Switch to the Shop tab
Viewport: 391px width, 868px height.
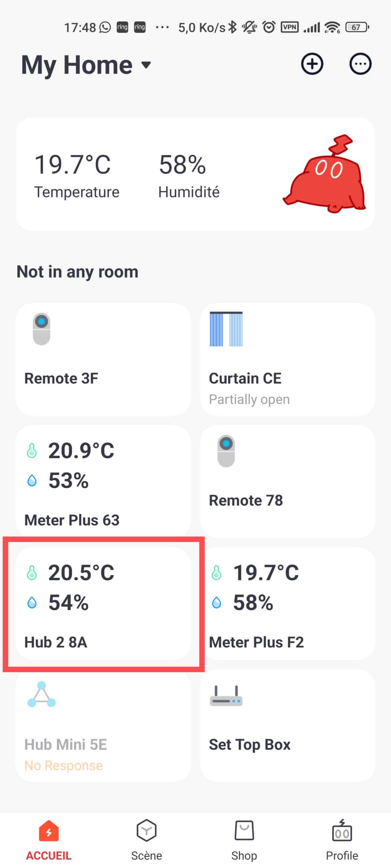coord(244,840)
